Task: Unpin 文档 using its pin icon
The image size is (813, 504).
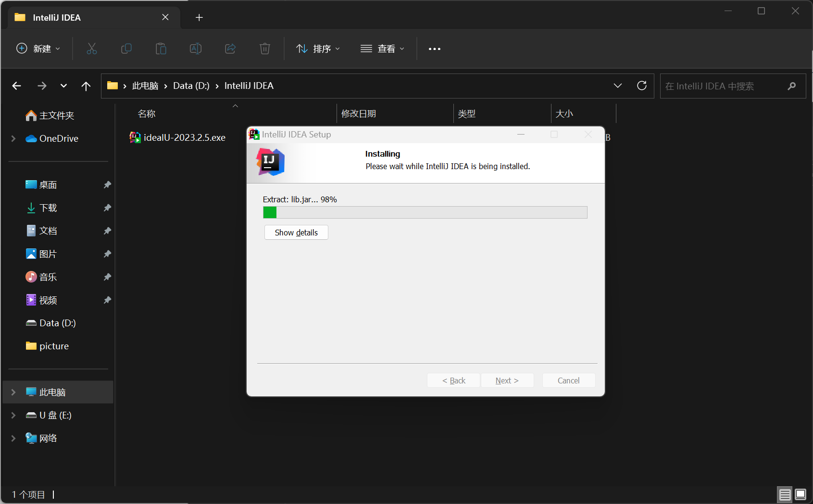Action: (x=107, y=231)
